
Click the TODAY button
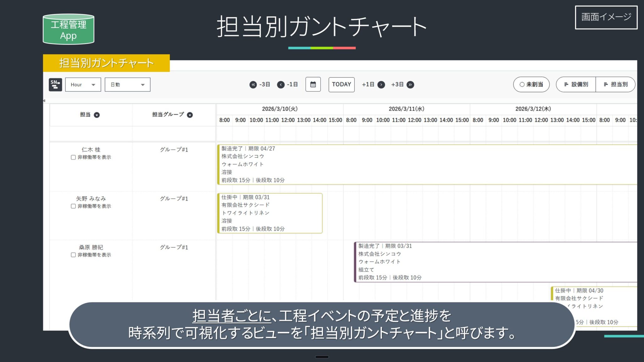(x=341, y=85)
